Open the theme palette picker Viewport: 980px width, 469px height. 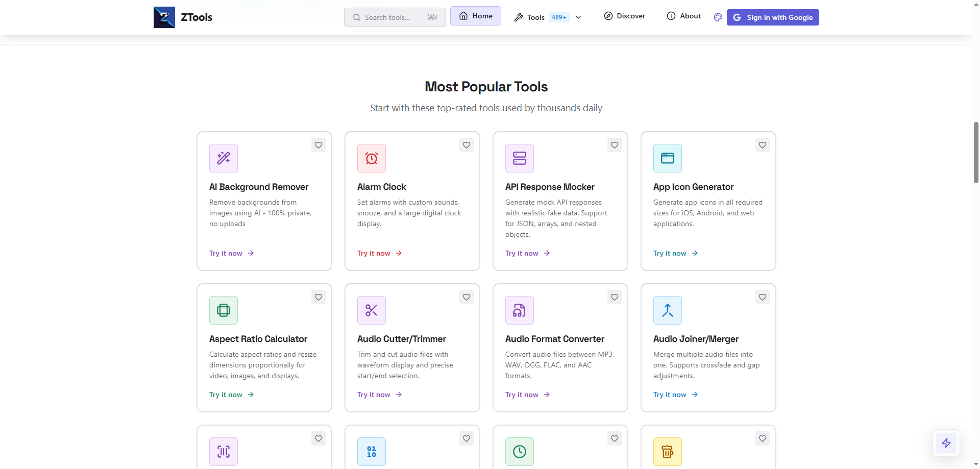click(717, 17)
